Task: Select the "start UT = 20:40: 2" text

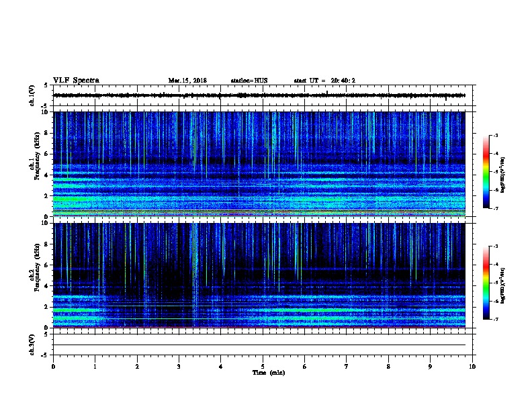Action: pos(324,81)
